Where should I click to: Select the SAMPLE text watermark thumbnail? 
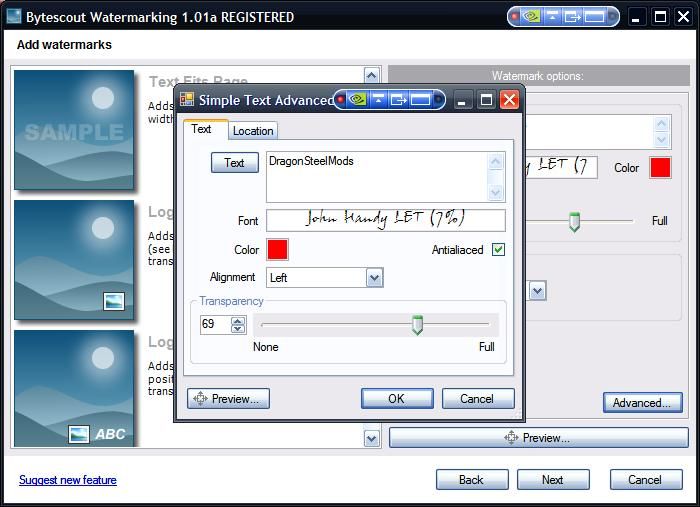point(74,130)
